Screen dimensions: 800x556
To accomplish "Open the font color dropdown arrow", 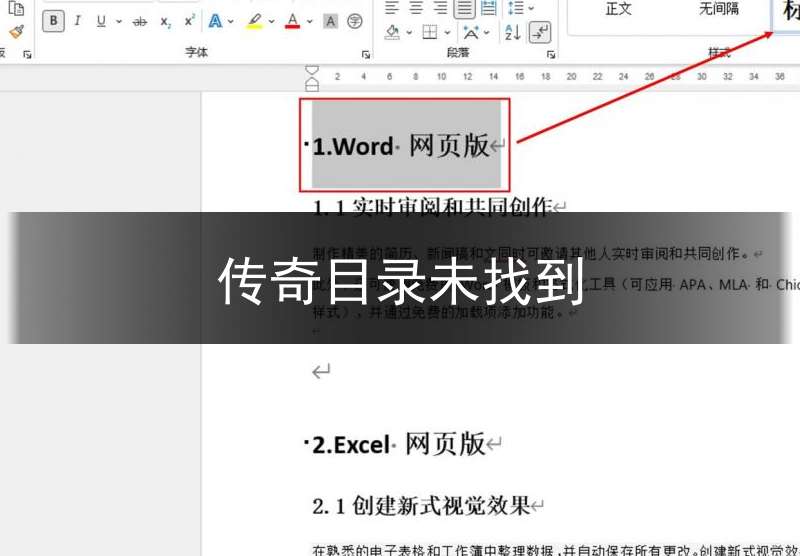I will pyautogui.click(x=310, y=21).
